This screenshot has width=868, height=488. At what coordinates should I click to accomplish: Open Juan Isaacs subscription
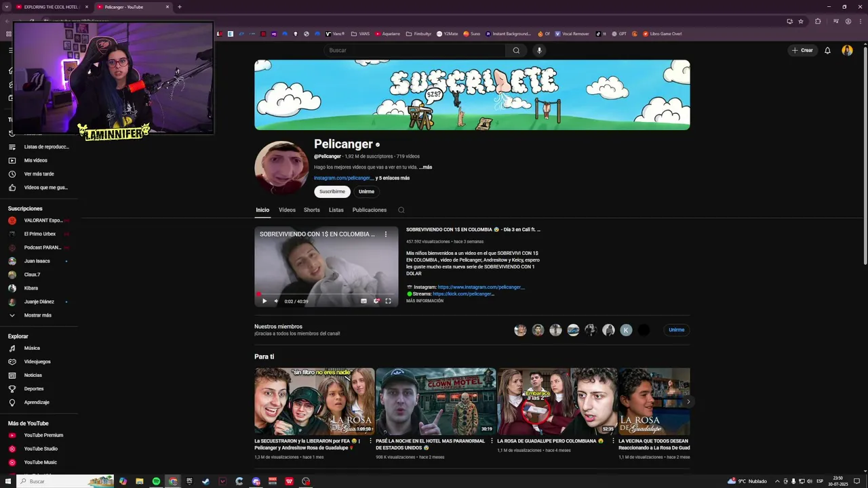pos(38,261)
